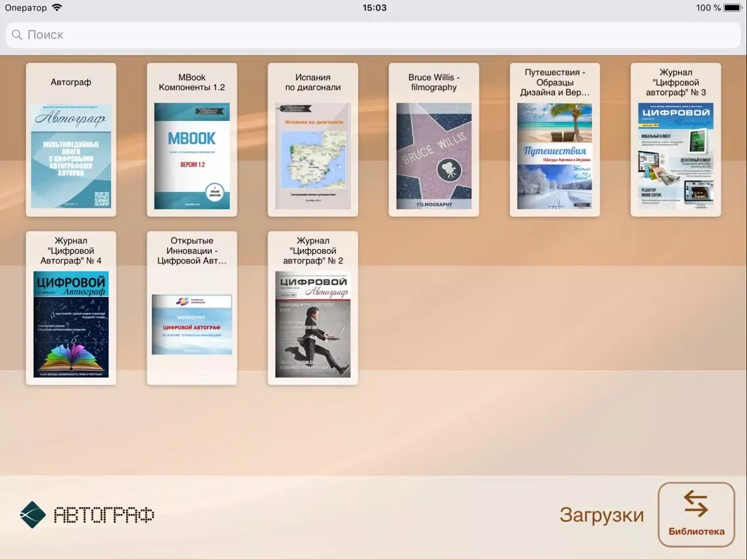
Task: Open the Открытые Инновации book cover
Action: click(192, 324)
